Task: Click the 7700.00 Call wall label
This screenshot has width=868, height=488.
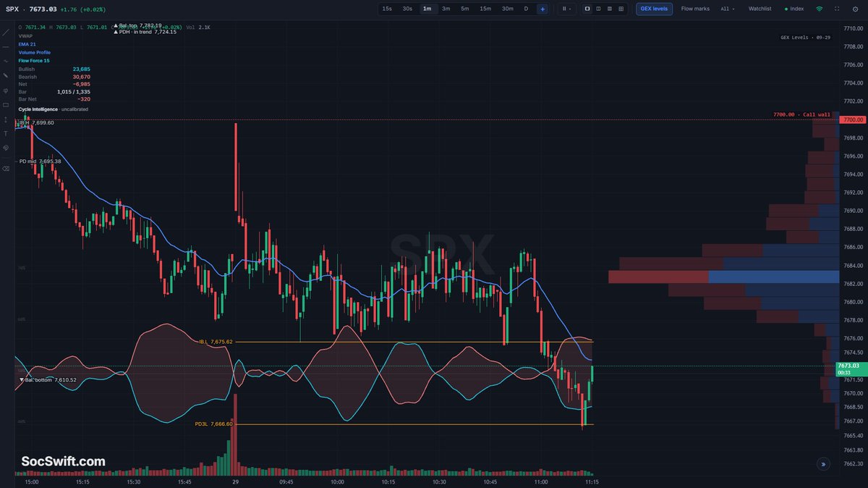Action: (x=801, y=114)
